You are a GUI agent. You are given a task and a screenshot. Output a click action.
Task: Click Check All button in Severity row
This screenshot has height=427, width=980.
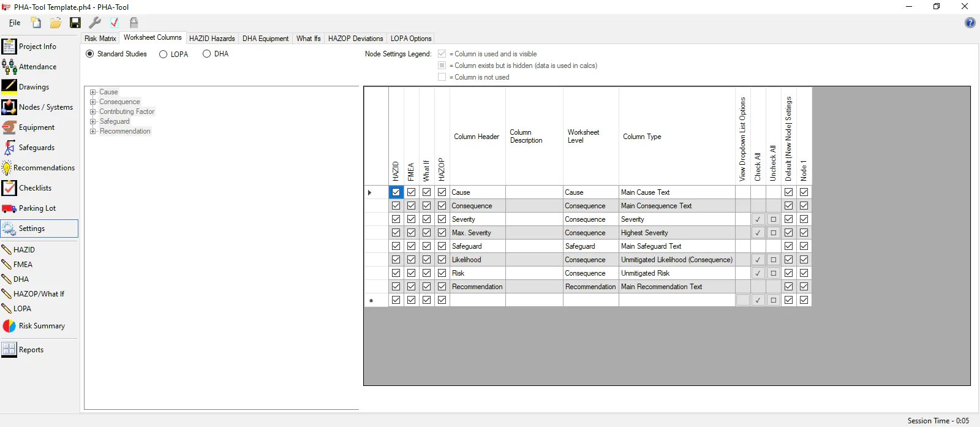tap(758, 219)
